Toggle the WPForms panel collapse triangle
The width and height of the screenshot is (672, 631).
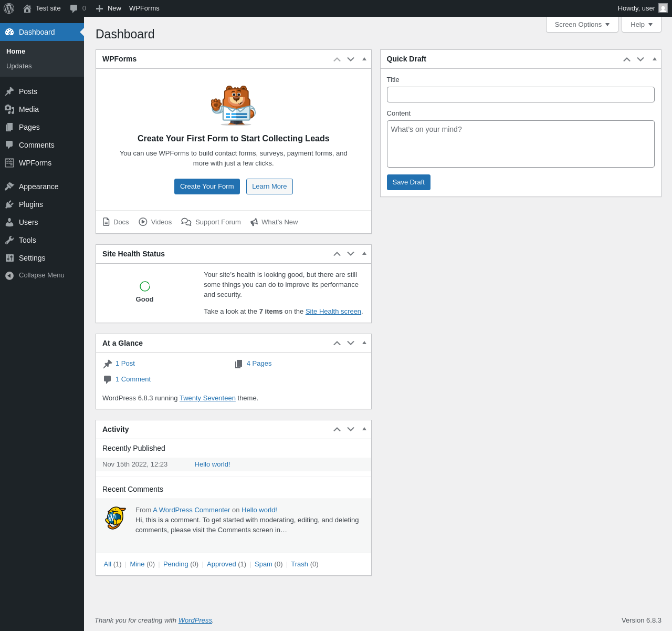pos(364,59)
